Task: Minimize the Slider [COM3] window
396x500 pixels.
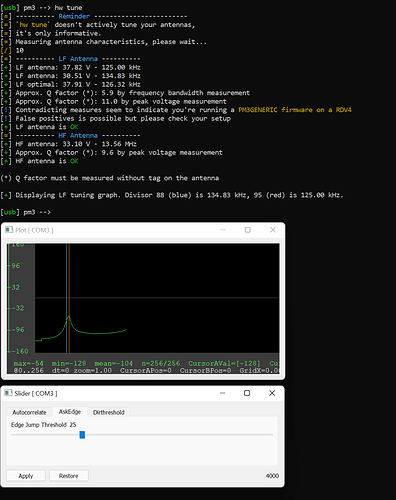Action: [x=222, y=393]
